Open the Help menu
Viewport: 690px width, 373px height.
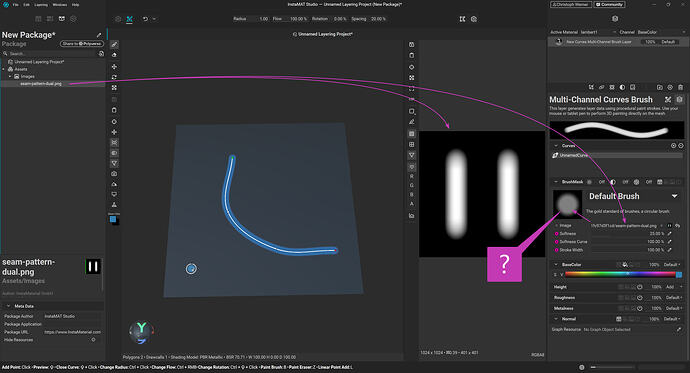(x=76, y=4)
